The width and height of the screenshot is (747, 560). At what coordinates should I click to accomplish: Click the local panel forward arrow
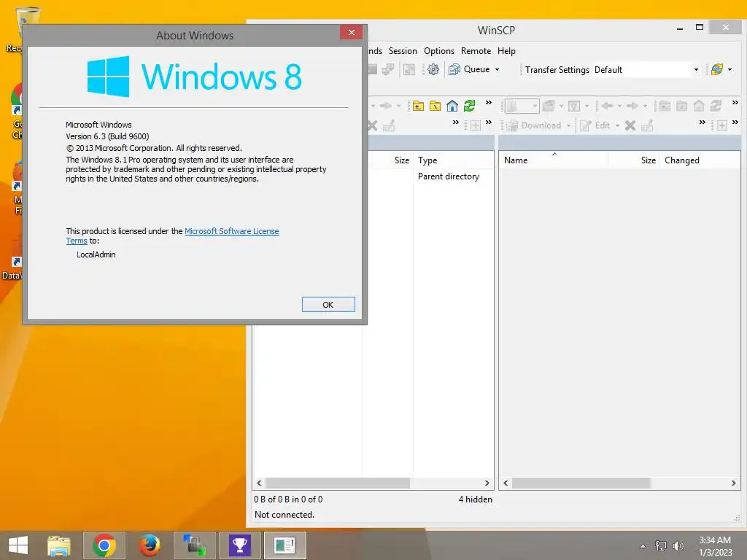[x=386, y=106]
